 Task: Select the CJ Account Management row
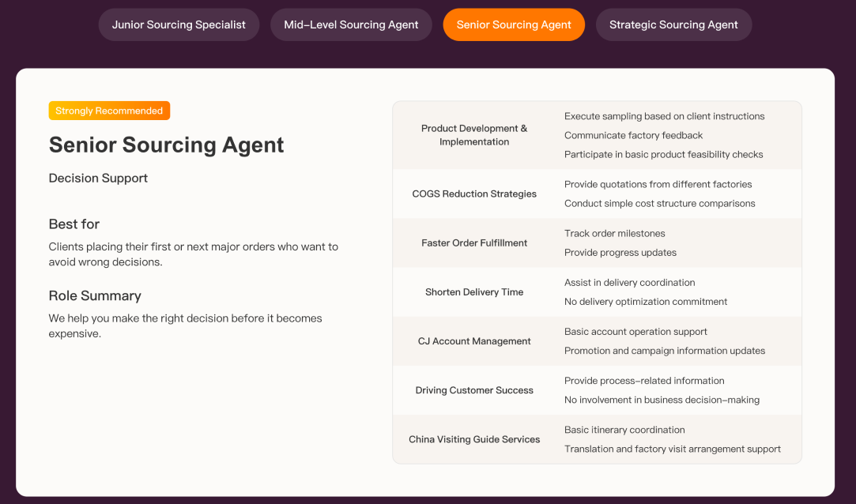pyautogui.click(x=474, y=340)
